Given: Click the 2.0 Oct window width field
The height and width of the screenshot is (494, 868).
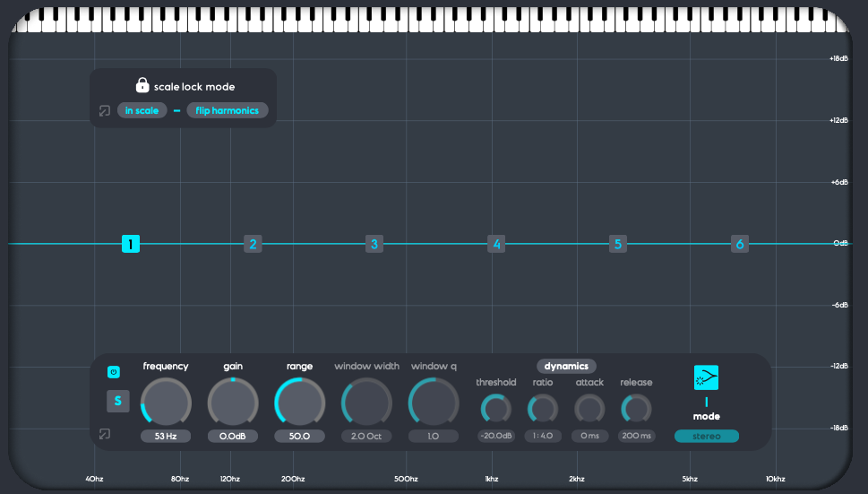Looking at the screenshot, I should coord(366,436).
